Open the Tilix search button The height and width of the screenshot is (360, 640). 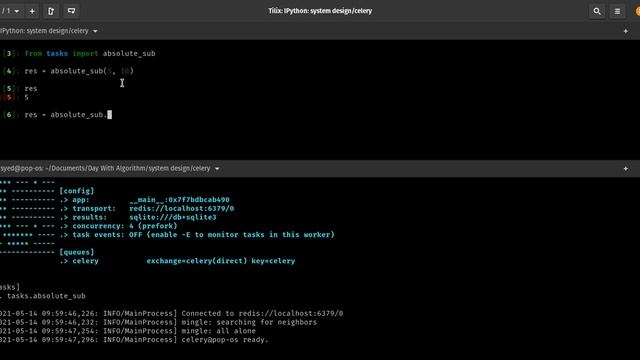coord(597,11)
